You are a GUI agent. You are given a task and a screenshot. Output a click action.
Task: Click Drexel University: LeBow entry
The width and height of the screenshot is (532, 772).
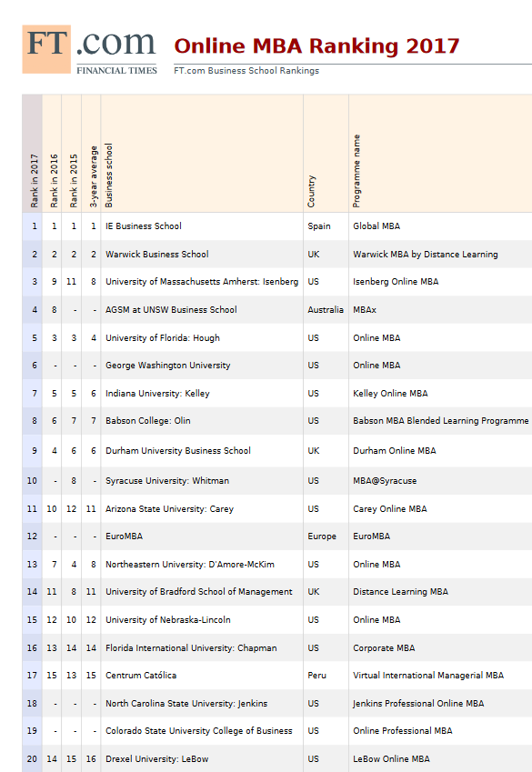pos(156,758)
